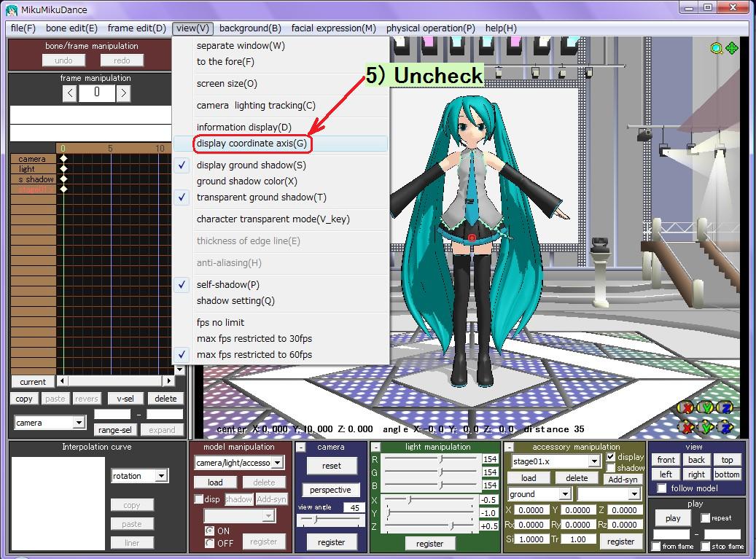Enable the repeat playback checkbox
Image resolution: width=756 pixels, height=559 pixels.
click(706, 518)
